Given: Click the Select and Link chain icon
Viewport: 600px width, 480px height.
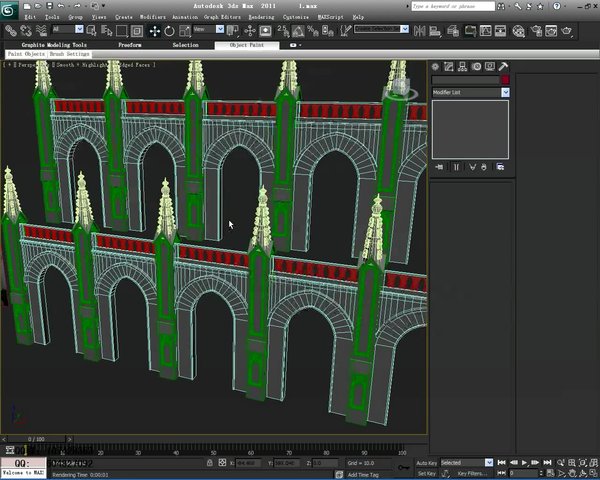Looking at the screenshot, I should [11, 31].
